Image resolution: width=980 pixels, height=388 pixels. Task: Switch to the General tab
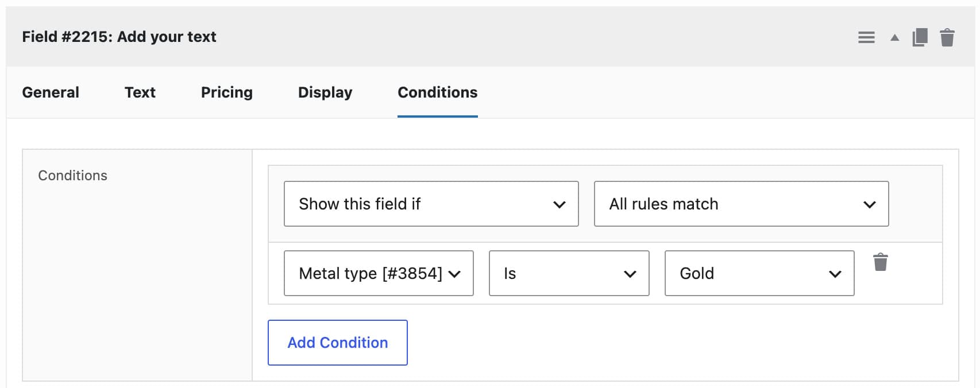pyautogui.click(x=51, y=92)
